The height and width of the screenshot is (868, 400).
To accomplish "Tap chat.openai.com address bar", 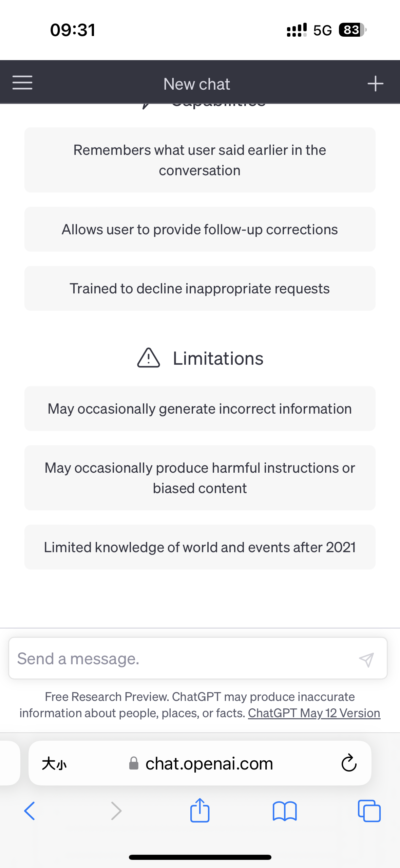I will click(x=209, y=764).
